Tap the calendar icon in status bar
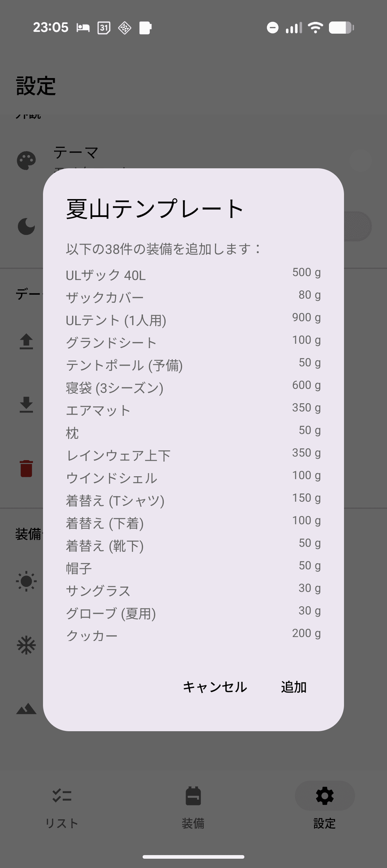The height and width of the screenshot is (868, 387). coord(104,28)
